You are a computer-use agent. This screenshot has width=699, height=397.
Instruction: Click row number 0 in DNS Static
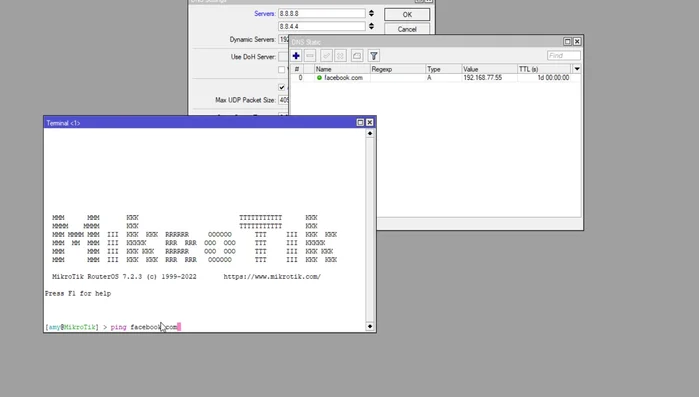pos(300,78)
